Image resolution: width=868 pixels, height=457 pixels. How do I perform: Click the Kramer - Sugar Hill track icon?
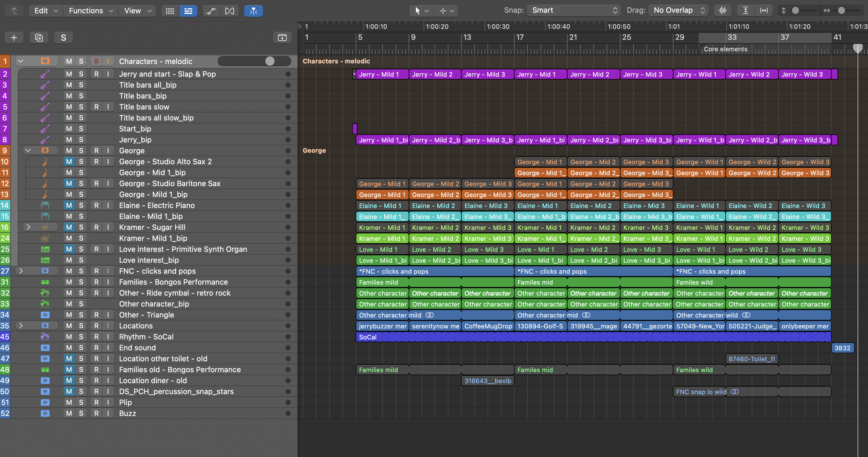point(45,227)
